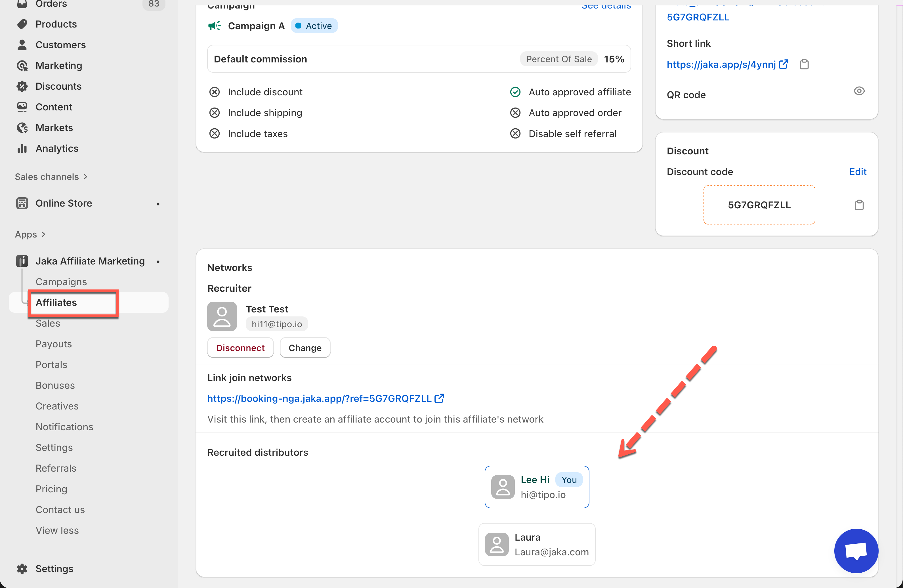Click the Marketing sidebar icon
The height and width of the screenshot is (588, 903).
22,66
